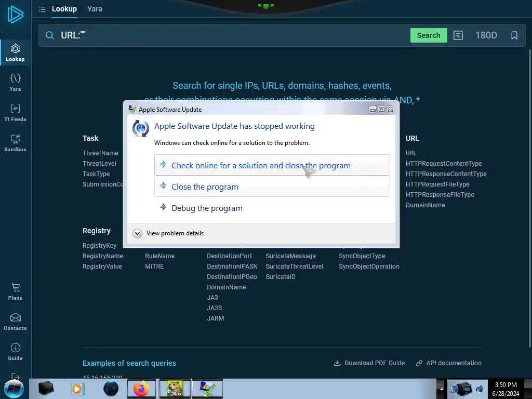Switch to the Yara tab
Screen dimensions: 532x399
click(95, 9)
